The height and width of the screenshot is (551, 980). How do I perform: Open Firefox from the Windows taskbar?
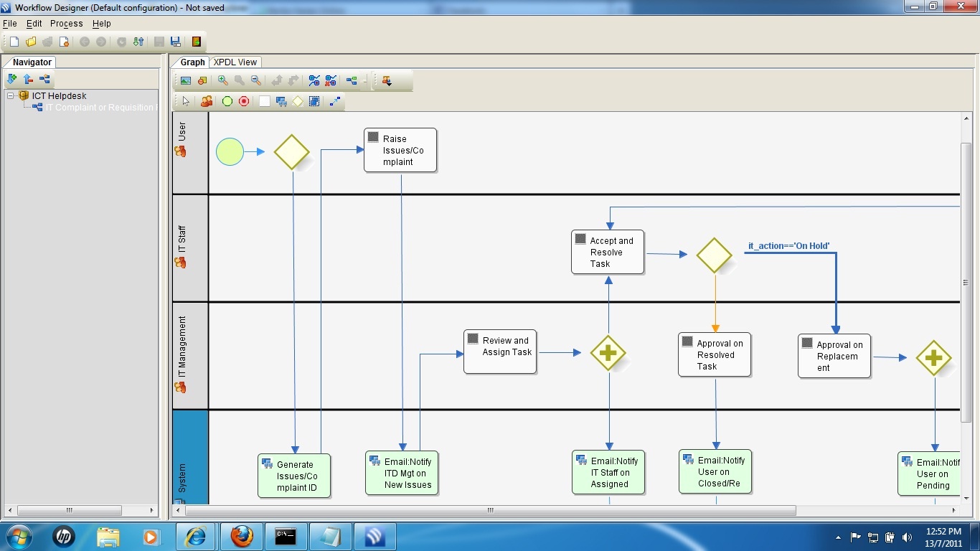242,536
